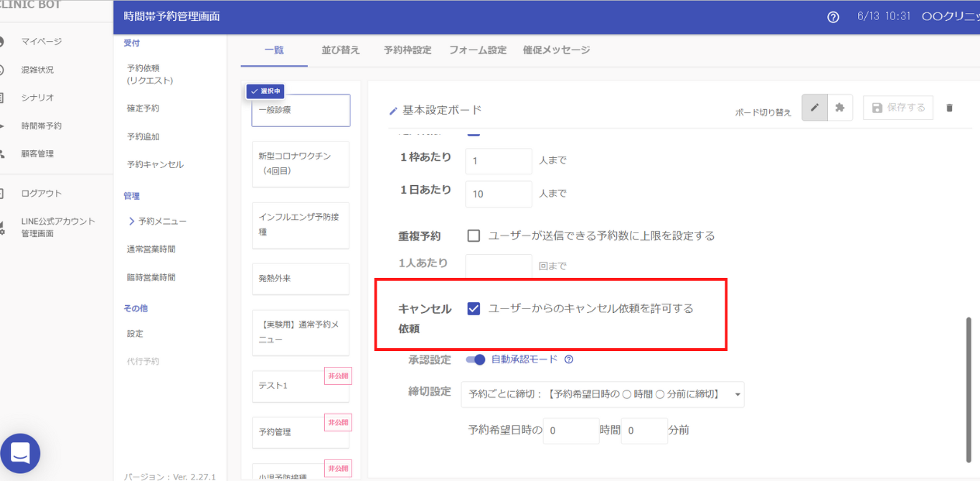
Task: Select the pencil edit board icon
Action: [x=814, y=108]
